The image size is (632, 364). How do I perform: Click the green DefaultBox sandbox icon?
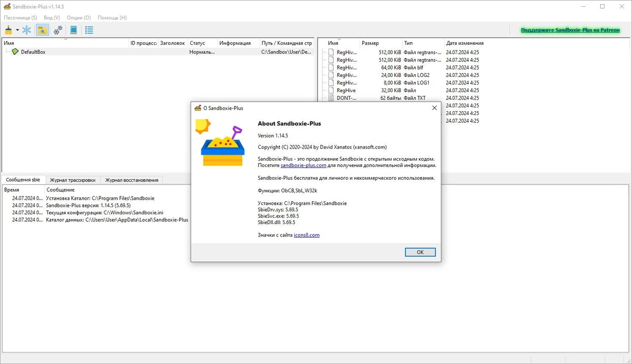pos(15,52)
